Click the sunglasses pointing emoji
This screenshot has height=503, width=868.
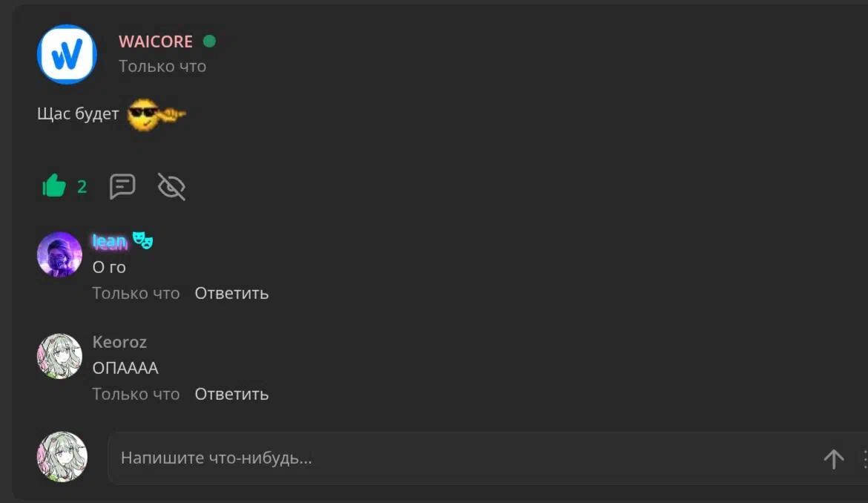coord(156,114)
